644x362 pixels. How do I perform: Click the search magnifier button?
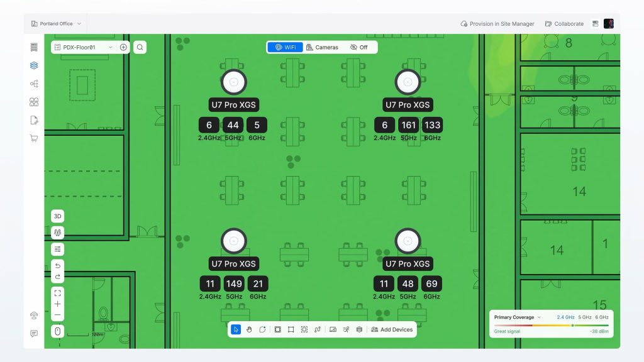point(140,47)
